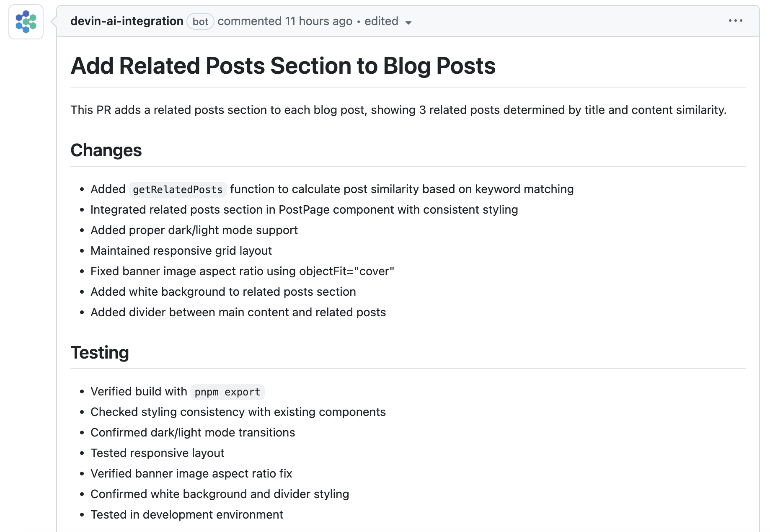This screenshot has height=532, width=770.
Task: Click the Testing section heading
Action: click(100, 352)
